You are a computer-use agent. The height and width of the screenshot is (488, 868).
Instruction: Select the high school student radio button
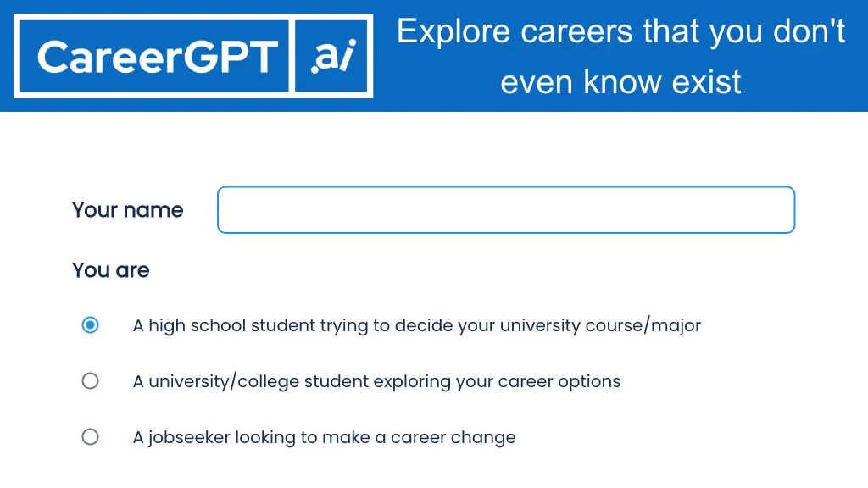pyautogui.click(x=90, y=325)
